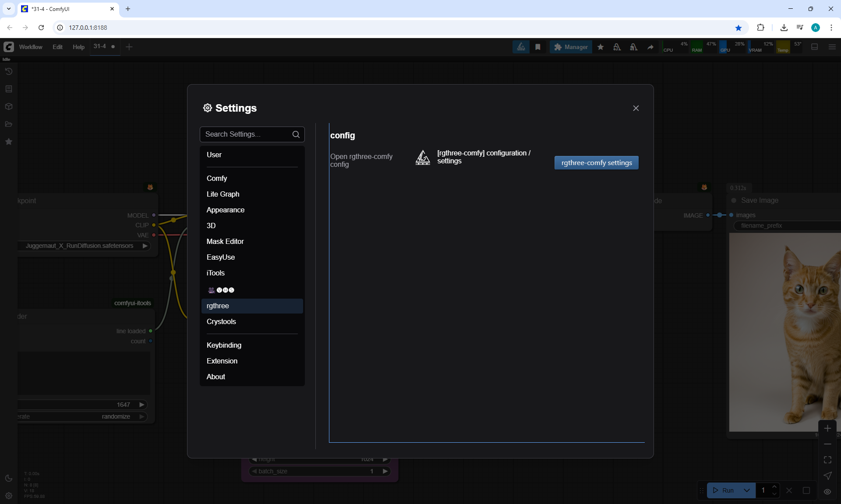
Task: Open the About settings section
Action: [x=216, y=377]
